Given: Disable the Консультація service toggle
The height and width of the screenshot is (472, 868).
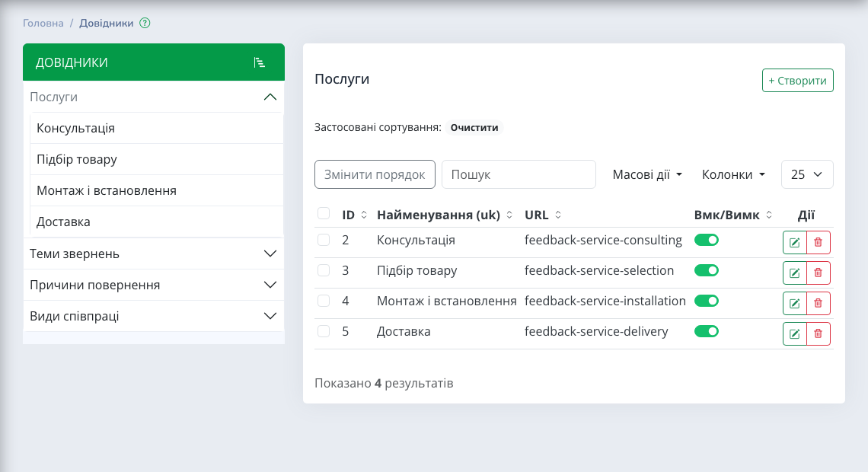Looking at the screenshot, I should pyautogui.click(x=707, y=240).
